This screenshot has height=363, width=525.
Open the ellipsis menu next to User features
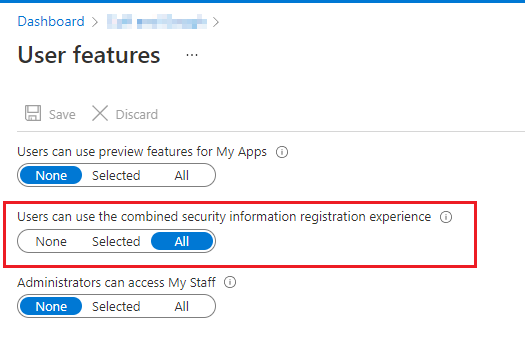click(x=192, y=55)
